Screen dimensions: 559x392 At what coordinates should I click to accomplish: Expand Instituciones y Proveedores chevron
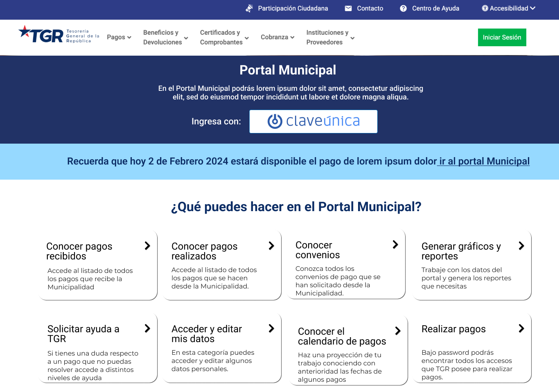coord(352,38)
